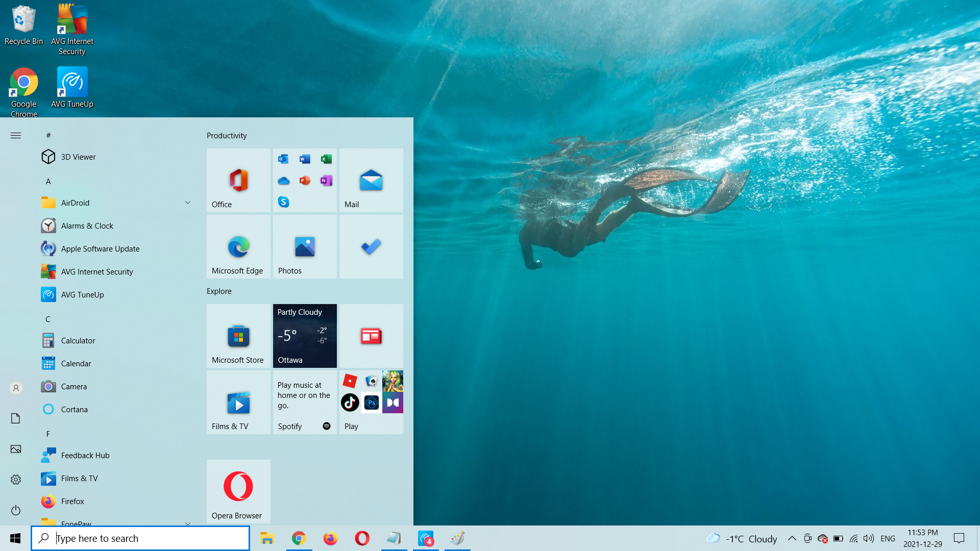Launch Cortana from app list
Image resolution: width=980 pixels, height=551 pixels.
click(x=117, y=409)
